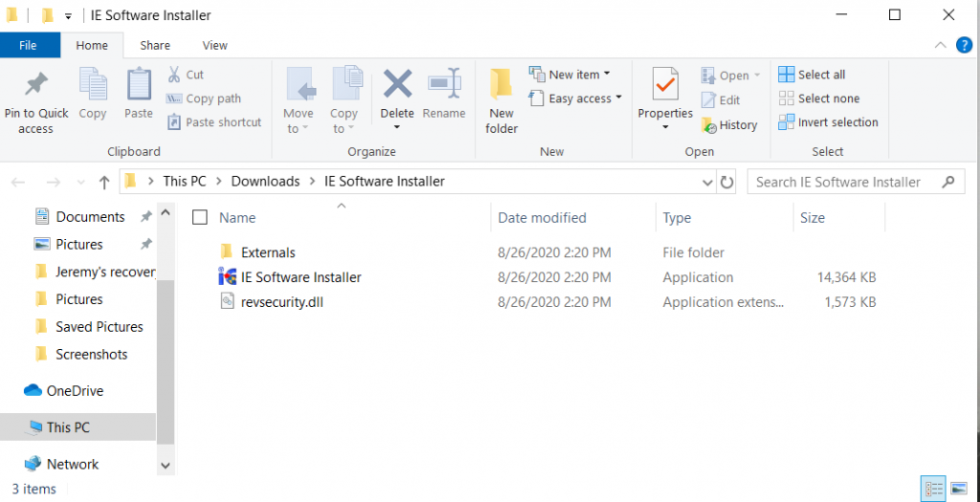Click Copy path in the ribbon

(204, 98)
